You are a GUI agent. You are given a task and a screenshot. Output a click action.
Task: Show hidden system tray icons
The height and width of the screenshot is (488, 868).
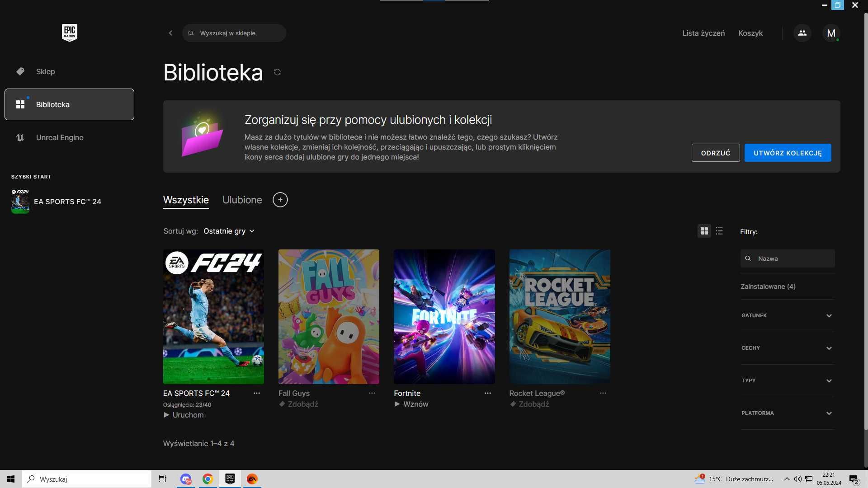[787, 479]
